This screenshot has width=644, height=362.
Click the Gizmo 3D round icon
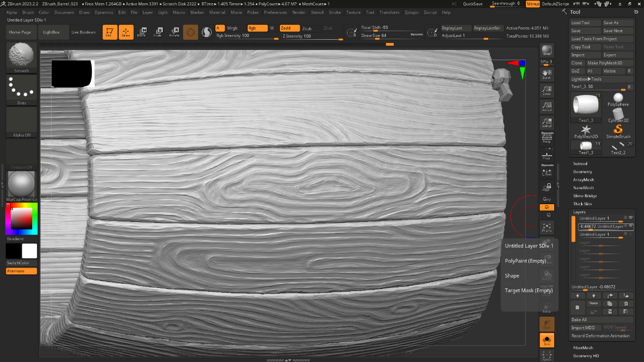coord(191,32)
